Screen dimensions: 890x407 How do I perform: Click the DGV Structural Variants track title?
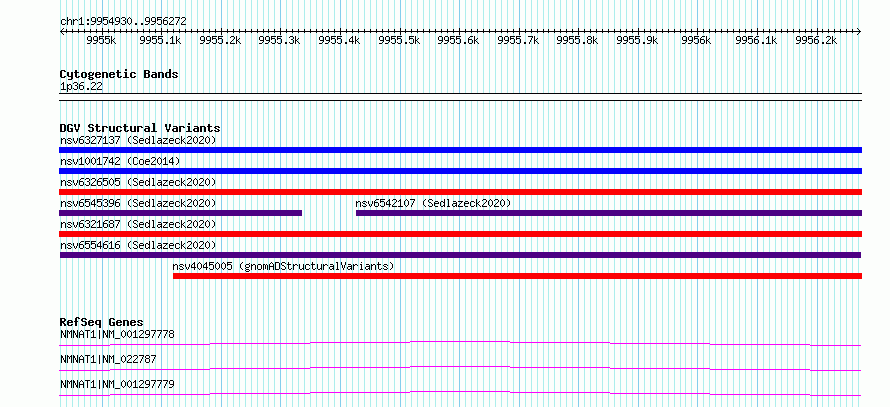[x=140, y=128]
